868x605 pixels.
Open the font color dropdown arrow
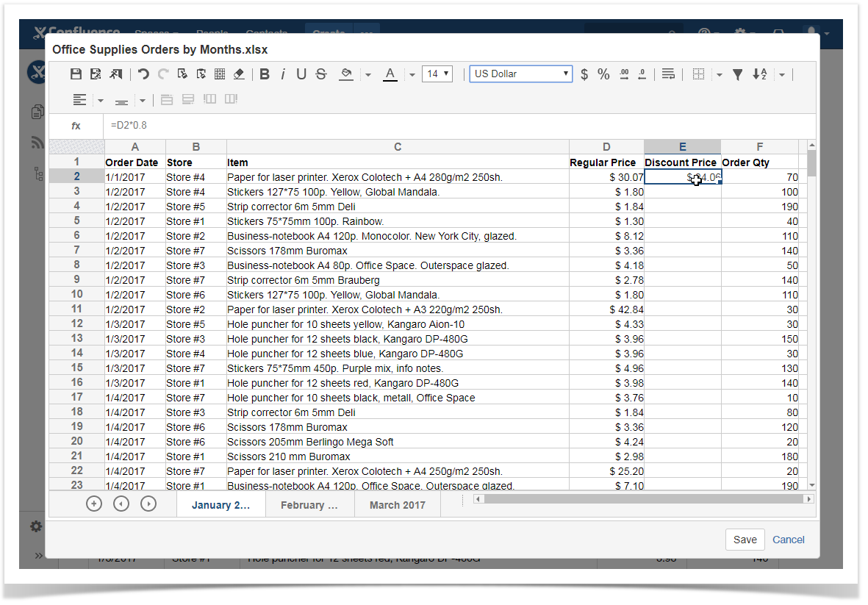click(x=412, y=75)
